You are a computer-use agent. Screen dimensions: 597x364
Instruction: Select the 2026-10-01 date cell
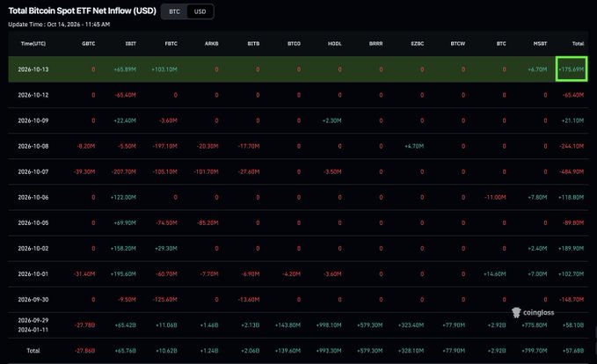click(x=33, y=273)
